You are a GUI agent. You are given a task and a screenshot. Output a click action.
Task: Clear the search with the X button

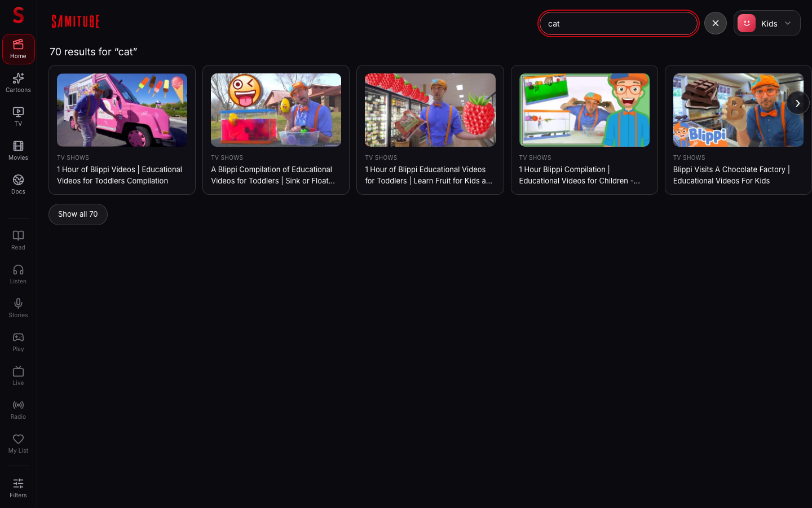tap(716, 23)
